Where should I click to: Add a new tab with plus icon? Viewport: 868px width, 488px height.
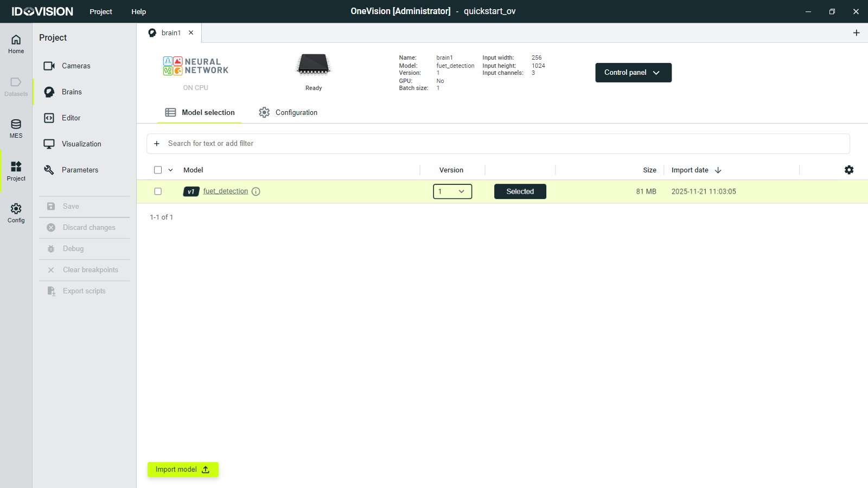coord(856,33)
